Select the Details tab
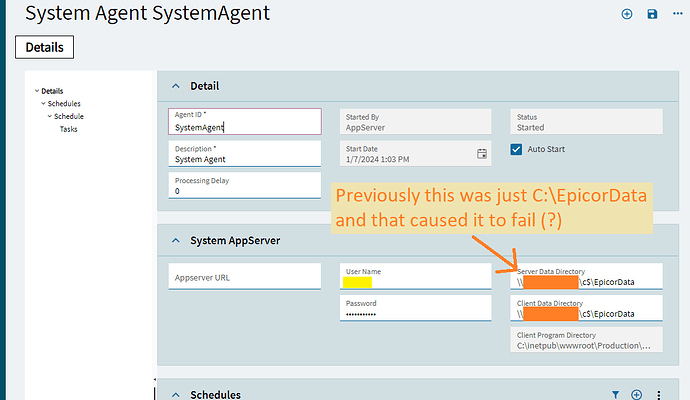This screenshot has width=690, height=400. (x=44, y=47)
